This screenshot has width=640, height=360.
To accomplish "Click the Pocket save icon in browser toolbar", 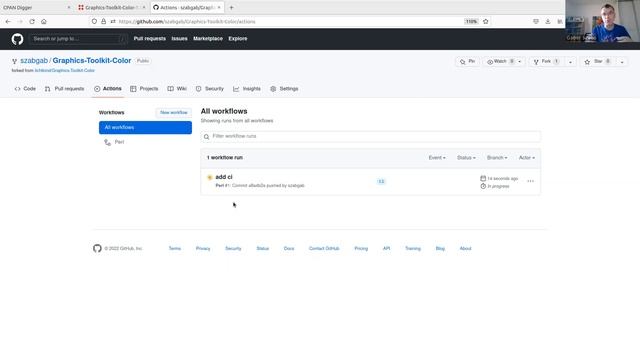I will click(x=536, y=21).
